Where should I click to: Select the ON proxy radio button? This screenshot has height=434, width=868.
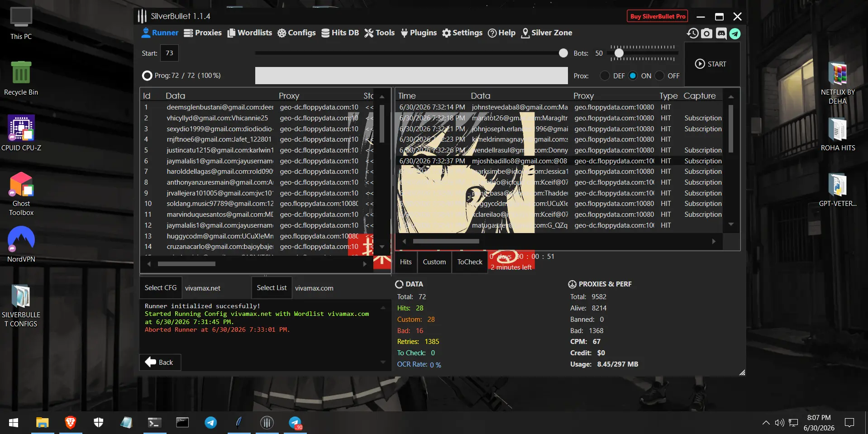(633, 76)
